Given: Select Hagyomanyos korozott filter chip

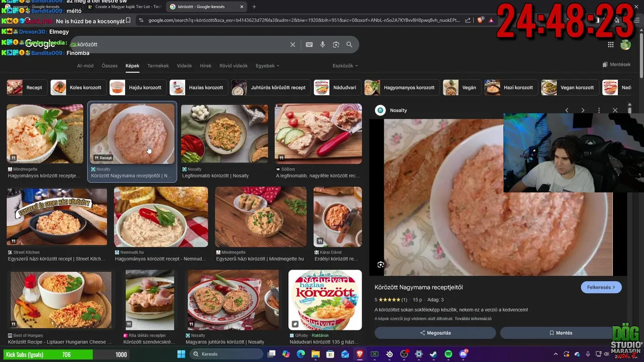Looking at the screenshot, I should pyautogui.click(x=402, y=87).
